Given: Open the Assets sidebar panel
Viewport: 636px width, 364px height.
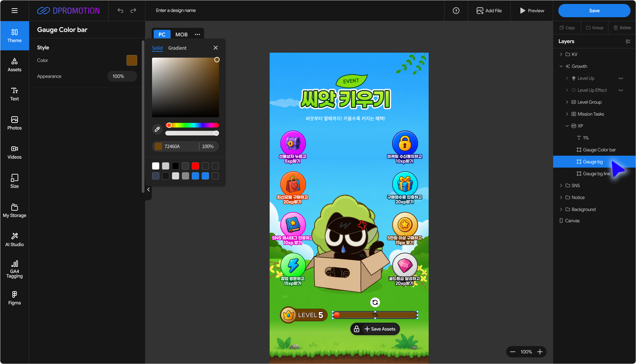Looking at the screenshot, I should [15, 65].
